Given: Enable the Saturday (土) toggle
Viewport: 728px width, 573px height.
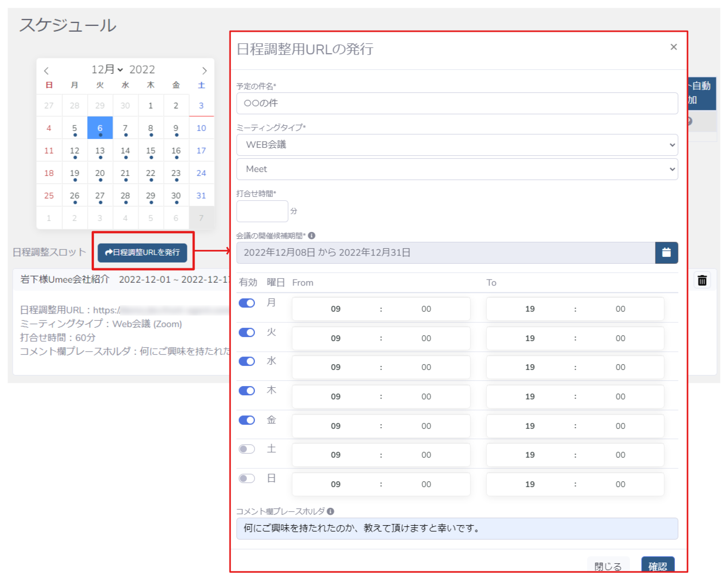Looking at the screenshot, I should [247, 449].
